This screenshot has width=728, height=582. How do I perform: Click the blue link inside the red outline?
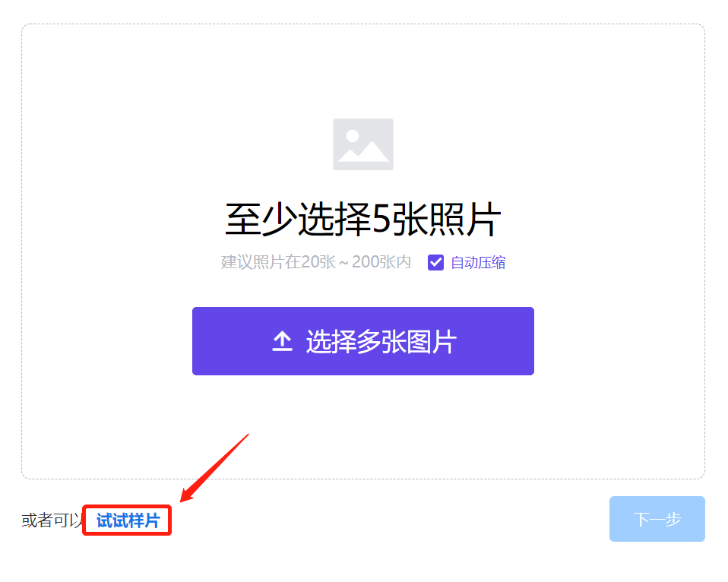128,520
